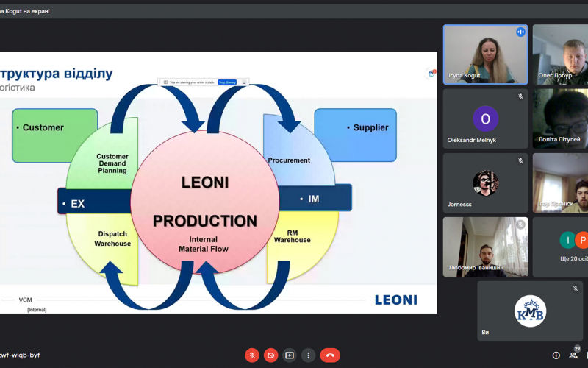Click the 'Ви' name label
The height and width of the screenshot is (368, 588).
[x=485, y=333]
